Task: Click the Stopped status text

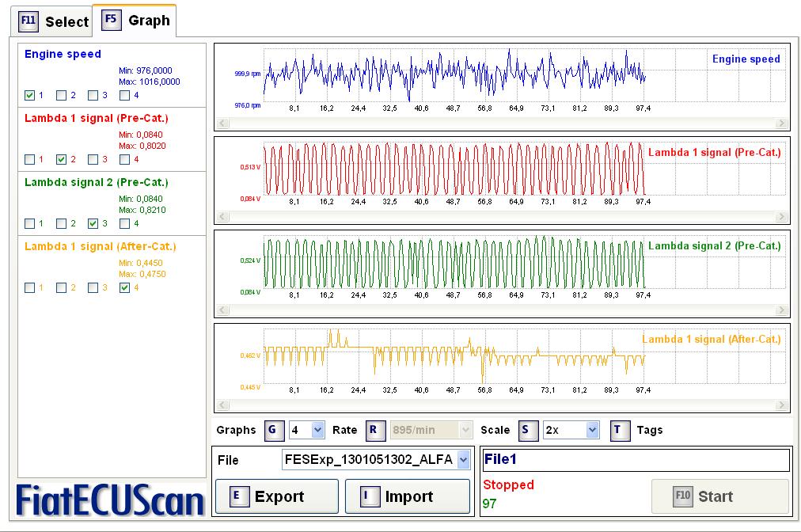Action: point(508,484)
